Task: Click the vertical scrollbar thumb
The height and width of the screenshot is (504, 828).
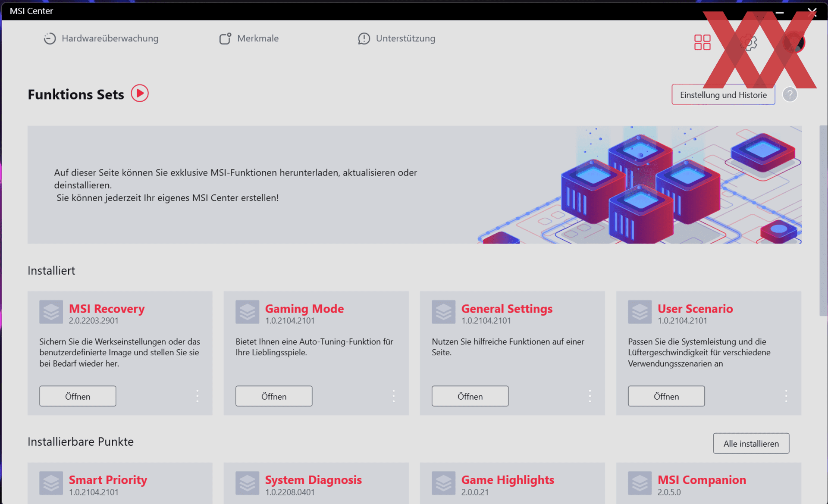Action: point(823,221)
